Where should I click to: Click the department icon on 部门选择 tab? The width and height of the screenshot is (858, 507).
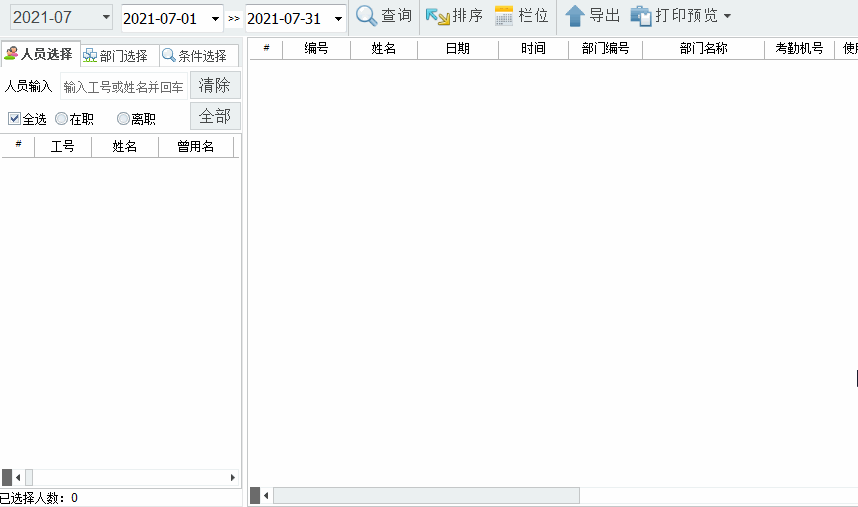90,56
